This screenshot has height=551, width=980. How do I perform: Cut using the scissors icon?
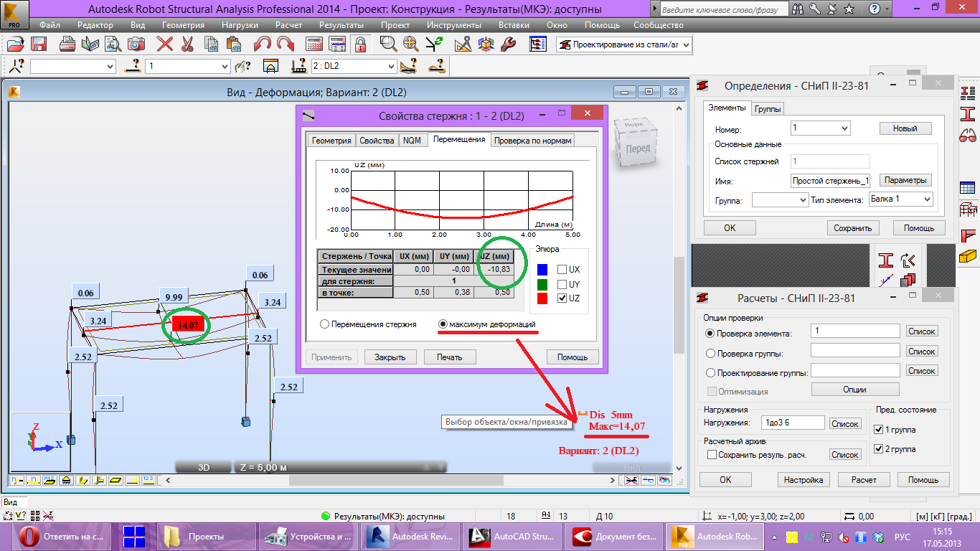coord(187,44)
